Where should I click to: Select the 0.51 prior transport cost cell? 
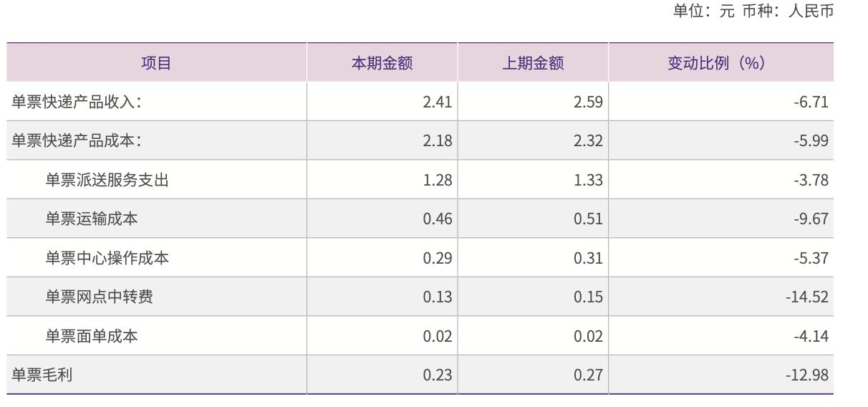click(x=588, y=219)
